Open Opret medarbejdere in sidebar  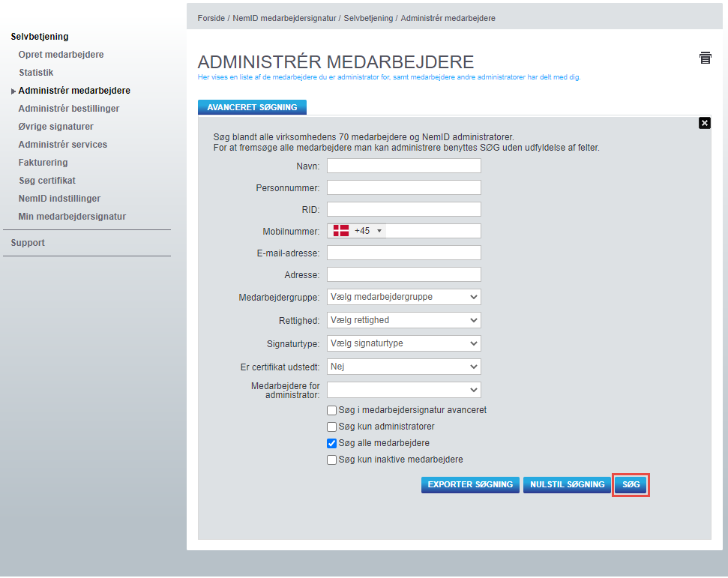[x=61, y=54]
